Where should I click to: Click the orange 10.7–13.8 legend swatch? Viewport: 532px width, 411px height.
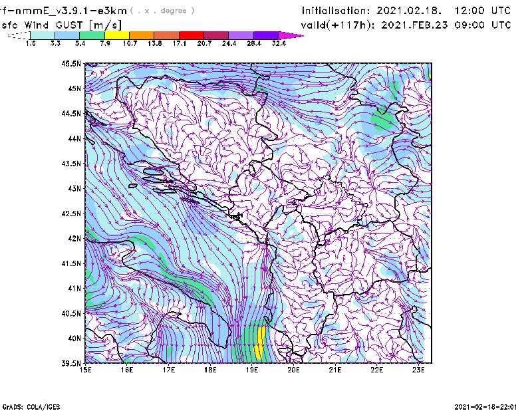click(142, 35)
